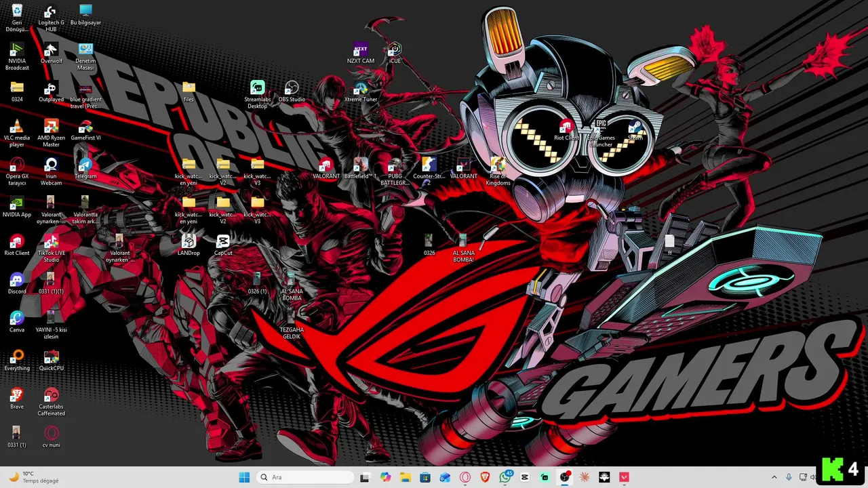Image resolution: width=868 pixels, height=488 pixels.
Task: Select AMD Ryzen Master icon
Action: point(51,133)
